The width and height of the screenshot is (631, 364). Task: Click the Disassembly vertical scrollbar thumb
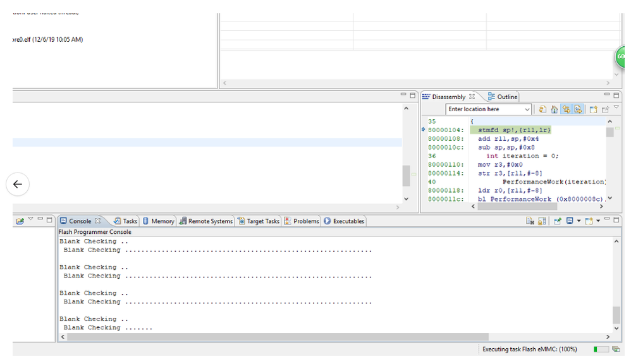(x=610, y=132)
